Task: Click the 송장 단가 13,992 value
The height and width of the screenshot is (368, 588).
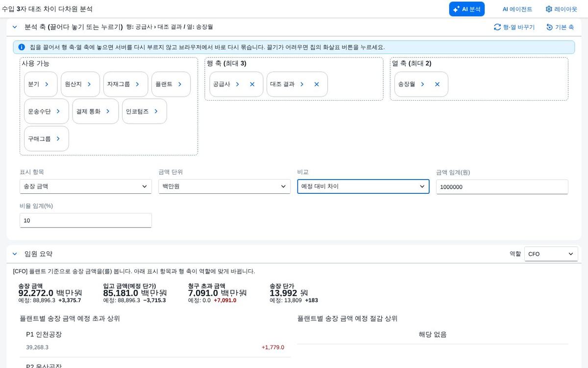Action: coord(289,293)
